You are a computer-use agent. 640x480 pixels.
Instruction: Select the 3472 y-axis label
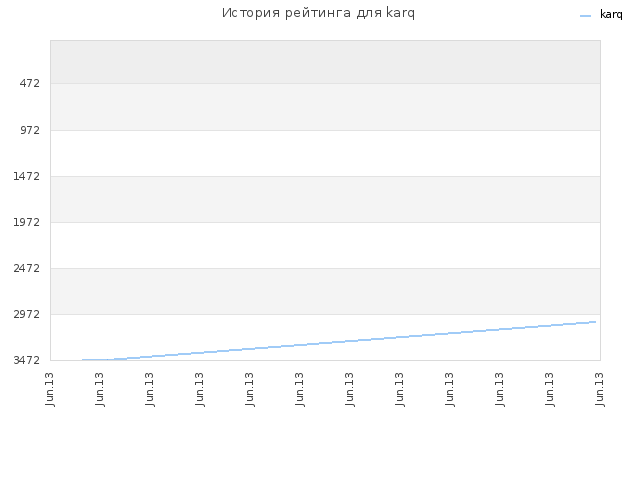pyautogui.click(x=27, y=360)
